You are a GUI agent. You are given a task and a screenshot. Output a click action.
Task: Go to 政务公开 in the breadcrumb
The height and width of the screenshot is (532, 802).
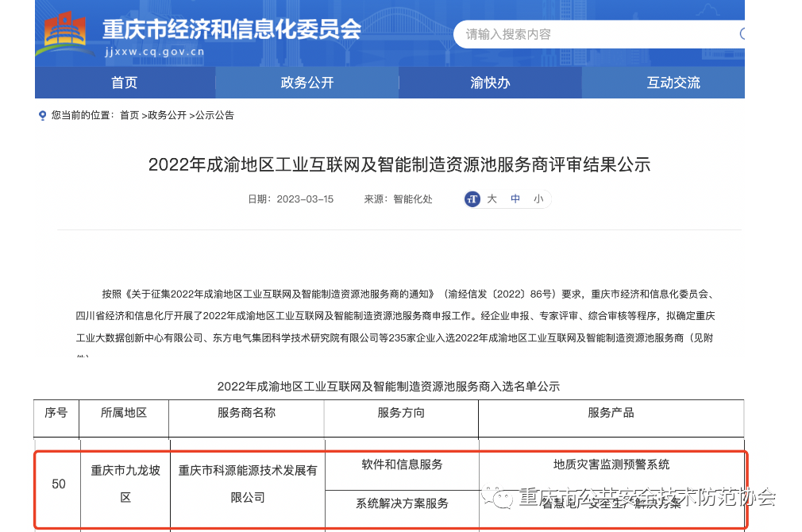[168, 115]
